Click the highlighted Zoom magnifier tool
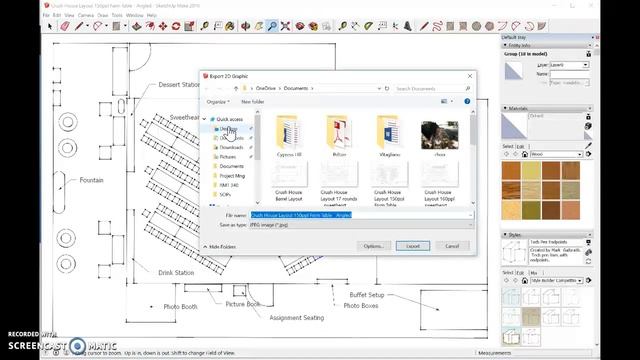 (272, 27)
